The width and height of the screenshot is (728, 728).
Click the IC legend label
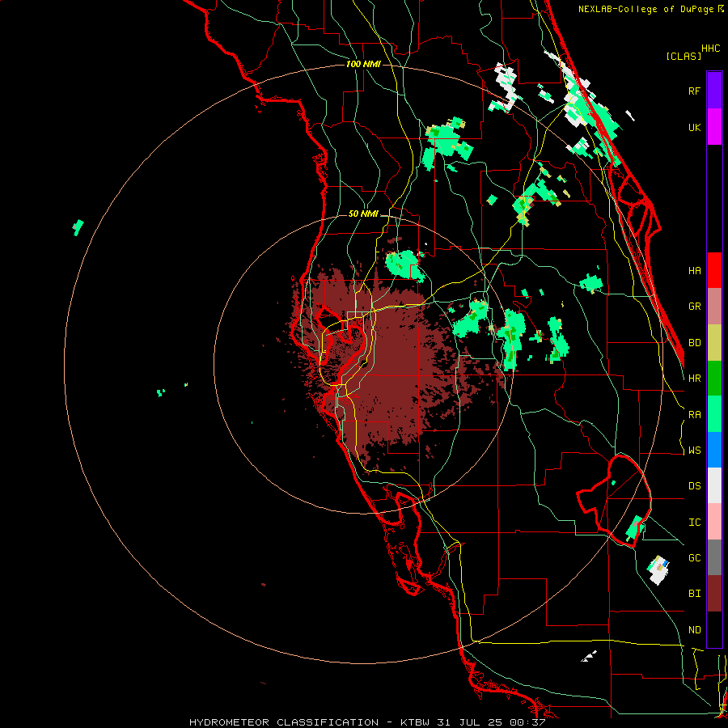click(x=694, y=523)
